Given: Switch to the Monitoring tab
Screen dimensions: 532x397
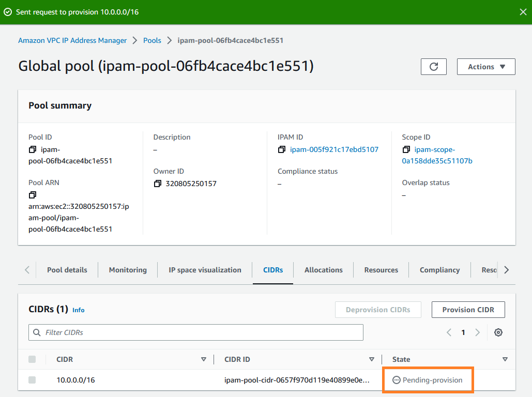Looking at the screenshot, I should click(127, 269).
